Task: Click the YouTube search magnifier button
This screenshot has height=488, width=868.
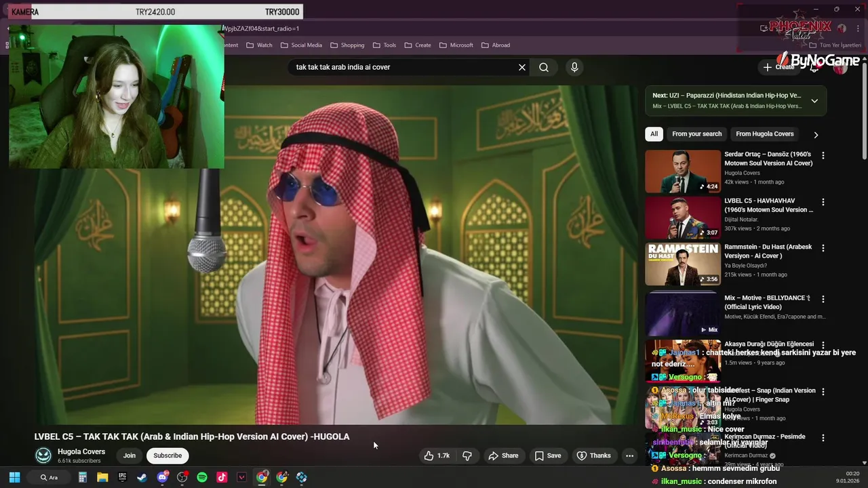Action: (x=544, y=67)
